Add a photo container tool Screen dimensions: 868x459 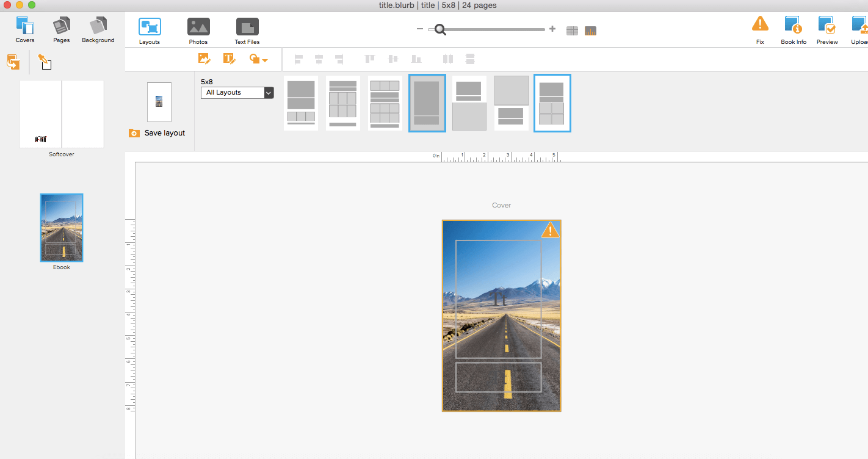[x=204, y=59]
